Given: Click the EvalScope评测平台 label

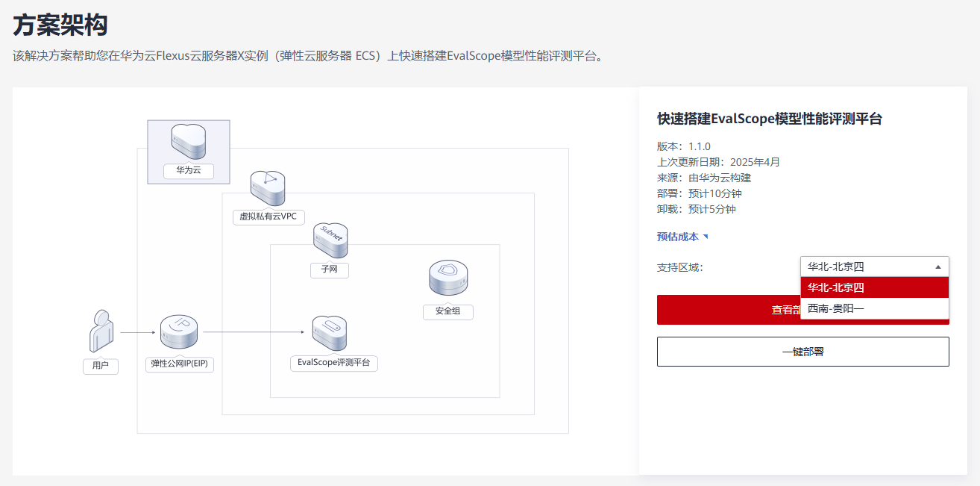Looking at the screenshot, I should pyautogui.click(x=334, y=364).
